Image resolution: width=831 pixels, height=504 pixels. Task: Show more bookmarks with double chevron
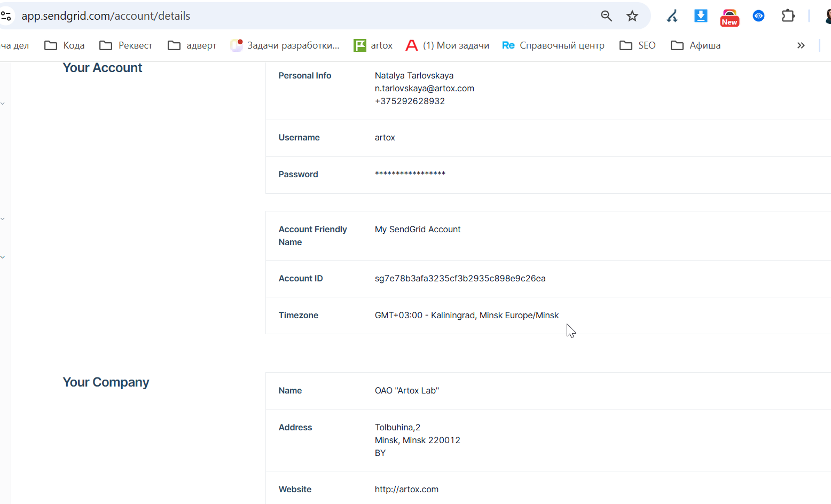click(801, 45)
